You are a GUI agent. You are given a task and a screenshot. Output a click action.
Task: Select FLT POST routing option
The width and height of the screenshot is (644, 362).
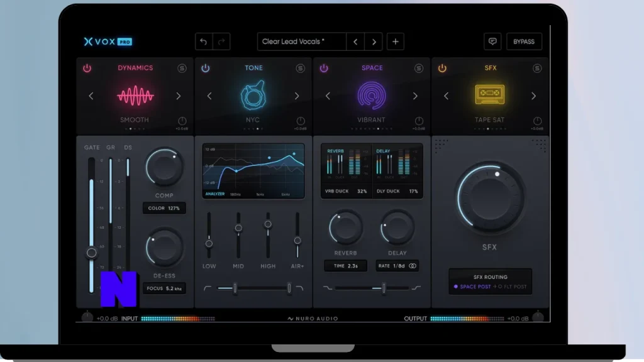coord(512,287)
